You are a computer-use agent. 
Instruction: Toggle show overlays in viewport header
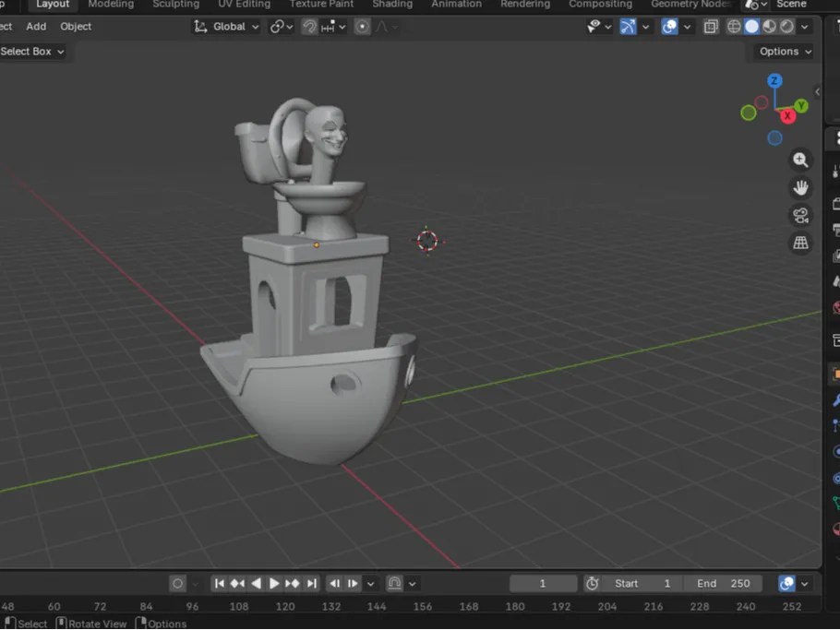point(669,26)
